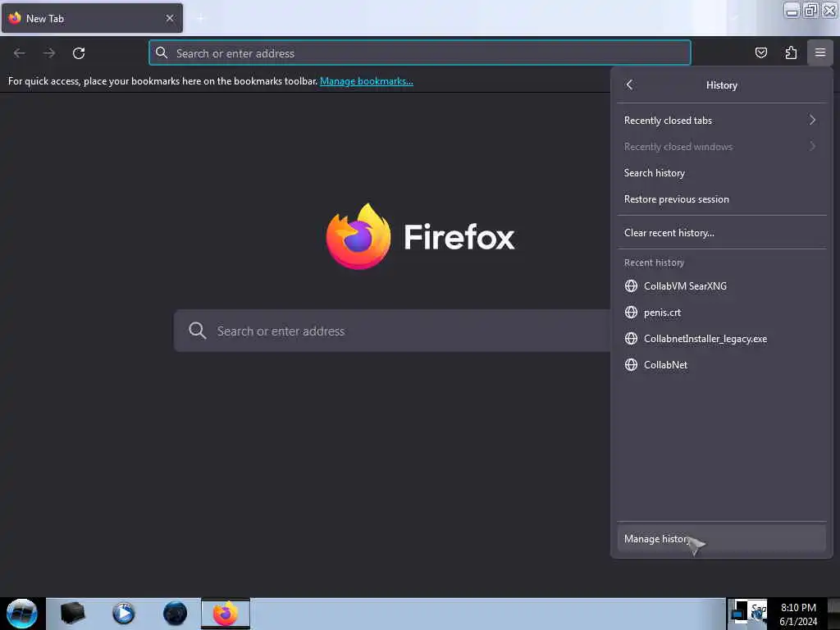Click globe icon beside CollabnetInstaller_legacy.exe
Viewport: 840px width, 630px height.
(631, 338)
